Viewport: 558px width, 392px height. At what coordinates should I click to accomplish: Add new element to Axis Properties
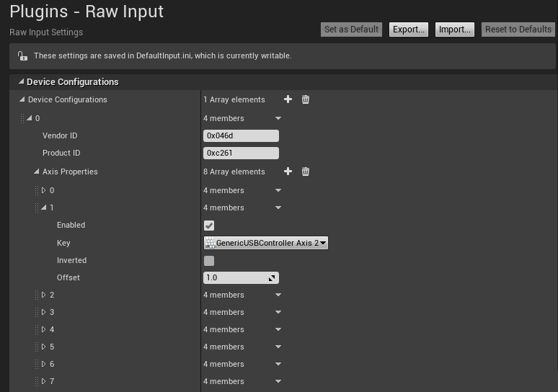[288, 171]
